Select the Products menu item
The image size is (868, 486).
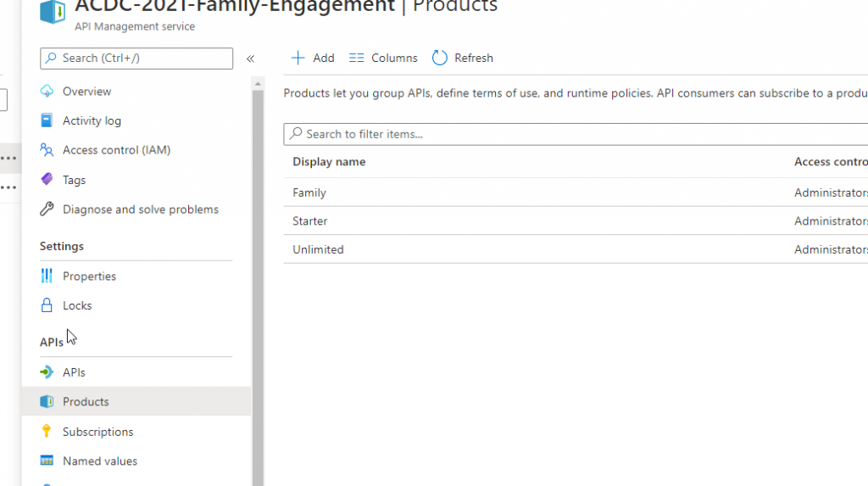click(136, 402)
